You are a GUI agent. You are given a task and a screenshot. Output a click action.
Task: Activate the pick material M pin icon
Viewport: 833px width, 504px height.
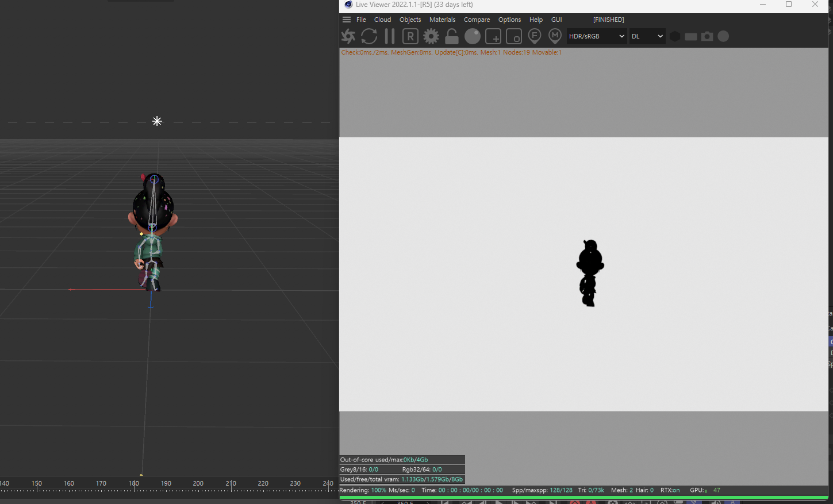pyautogui.click(x=555, y=36)
